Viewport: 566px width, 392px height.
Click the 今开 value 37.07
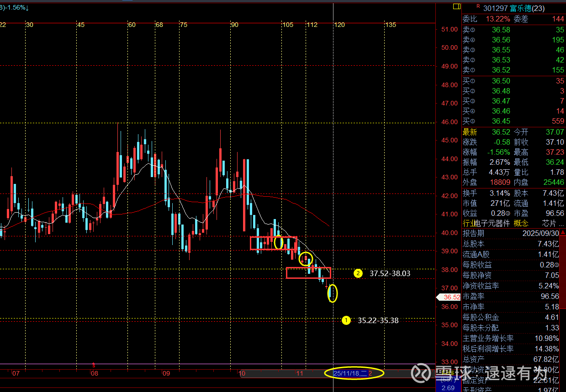pyautogui.click(x=555, y=132)
